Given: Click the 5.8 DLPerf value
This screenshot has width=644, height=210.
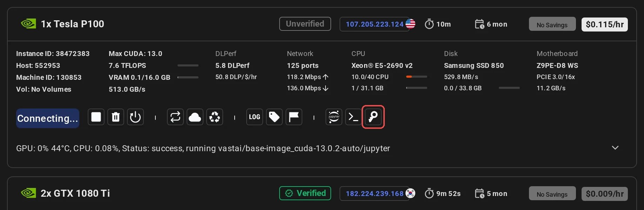Looking at the screenshot, I should (x=233, y=65).
